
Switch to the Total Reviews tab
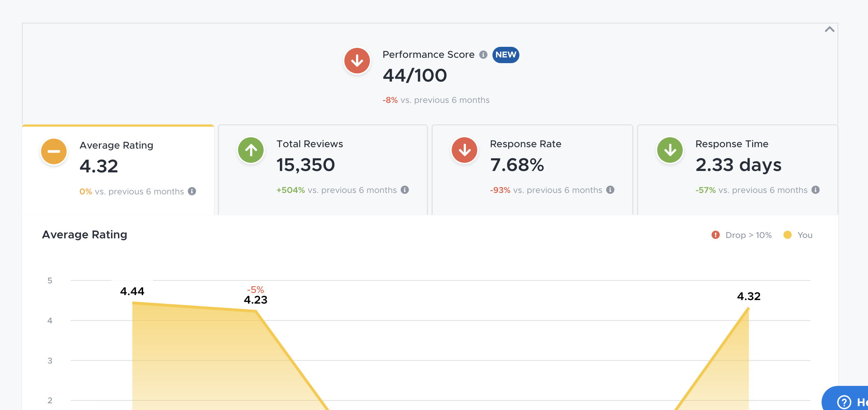tap(323, 170)
